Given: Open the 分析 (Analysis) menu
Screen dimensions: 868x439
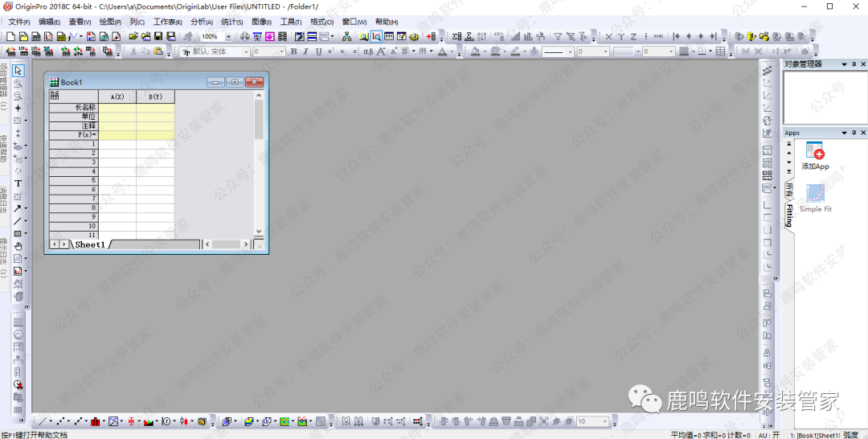Looking at the screenshot, I should click(202, 22).
